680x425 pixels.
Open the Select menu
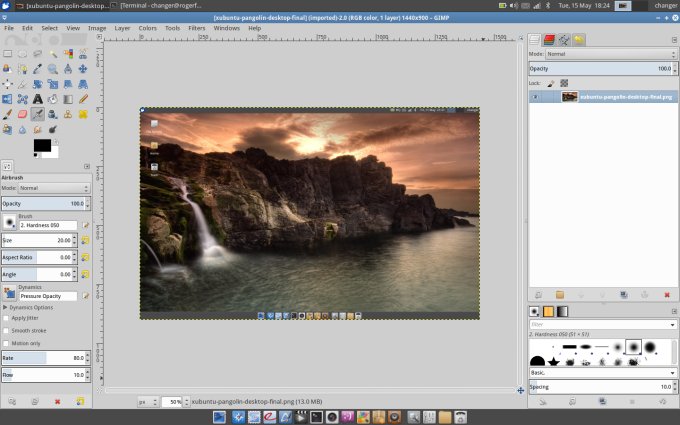pos(49,28)
